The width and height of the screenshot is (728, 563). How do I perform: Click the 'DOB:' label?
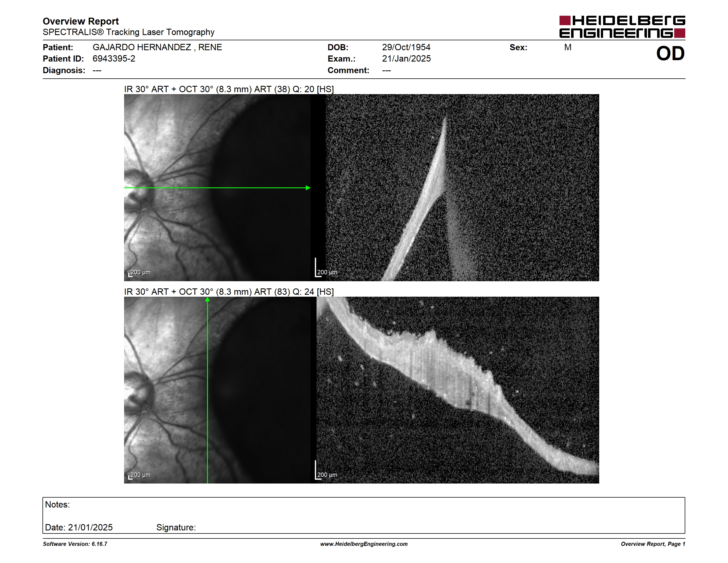(x=338, y=47)
